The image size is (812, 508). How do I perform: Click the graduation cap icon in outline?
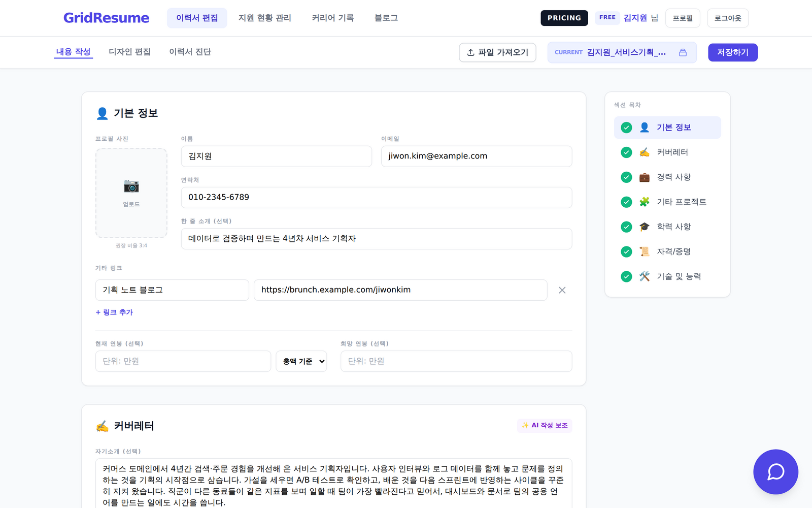[x=645, y=227]
